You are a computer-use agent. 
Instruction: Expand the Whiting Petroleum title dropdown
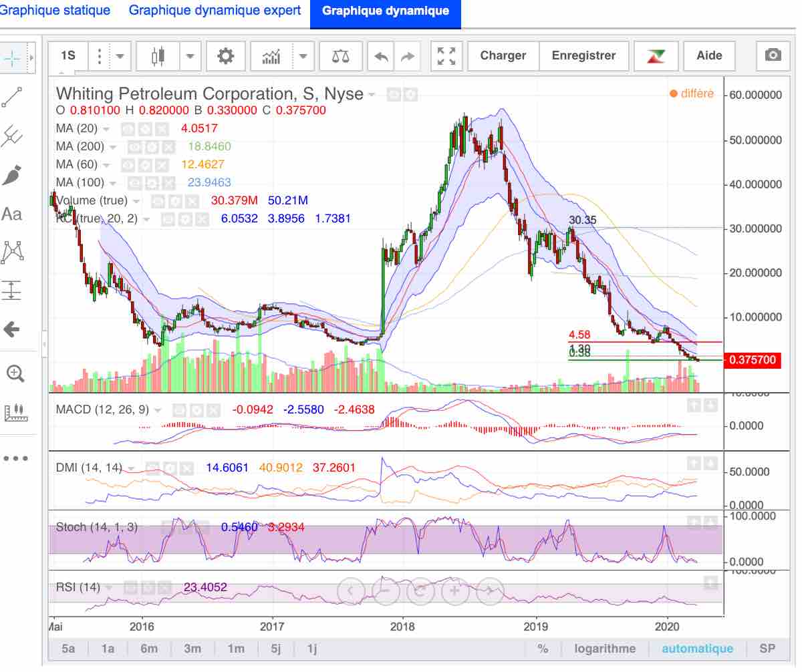pos(372,95)
